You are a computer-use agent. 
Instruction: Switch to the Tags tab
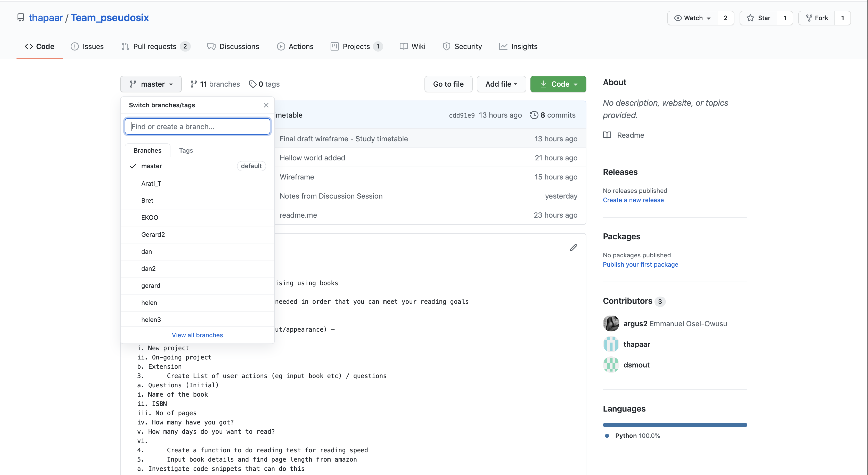186,150
